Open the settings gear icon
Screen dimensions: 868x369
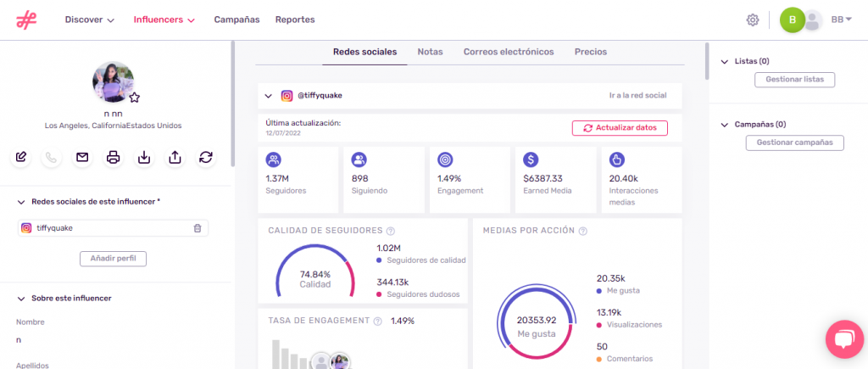pos(752,20)
